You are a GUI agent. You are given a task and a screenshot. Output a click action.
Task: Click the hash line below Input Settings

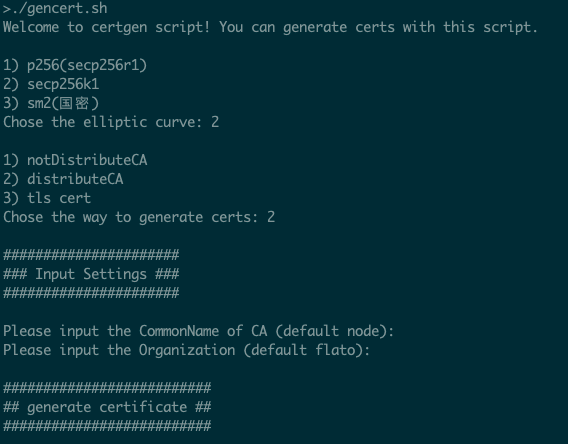click(91, 293)
